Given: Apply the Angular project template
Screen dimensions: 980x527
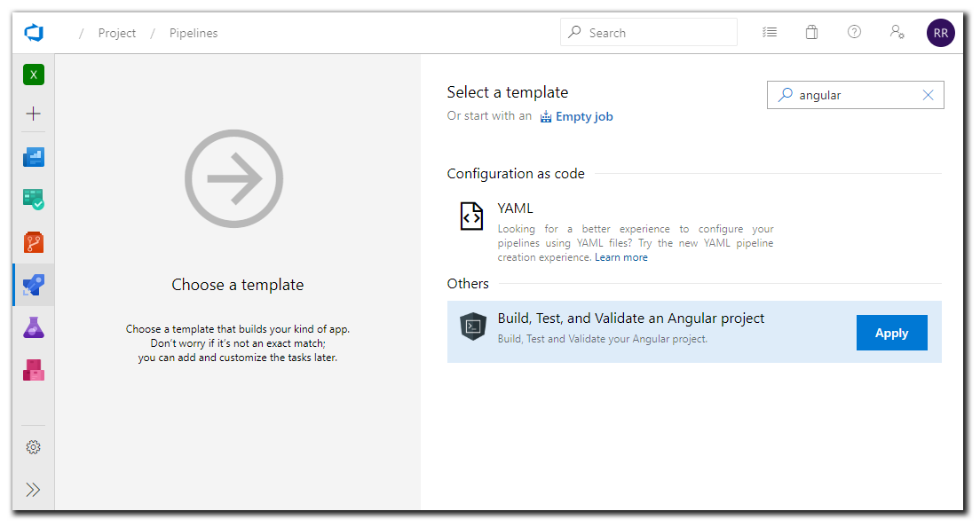Looking at the screenshot, I should [x=892, y=333].
